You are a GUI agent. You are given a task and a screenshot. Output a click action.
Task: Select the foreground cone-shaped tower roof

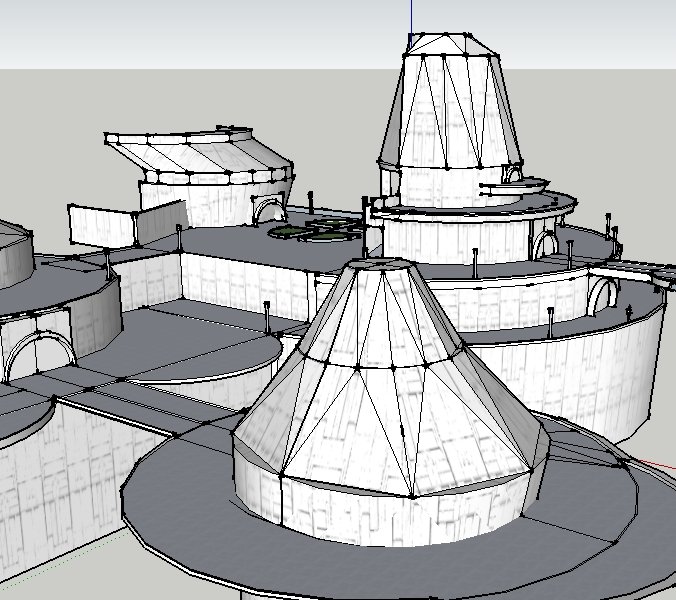point(390,379)
